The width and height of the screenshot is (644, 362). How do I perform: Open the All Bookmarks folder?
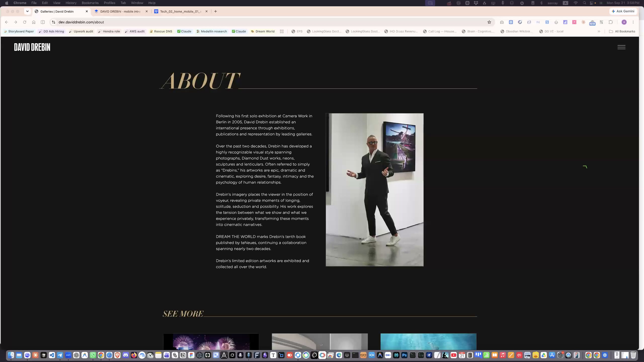click(622, 31)
